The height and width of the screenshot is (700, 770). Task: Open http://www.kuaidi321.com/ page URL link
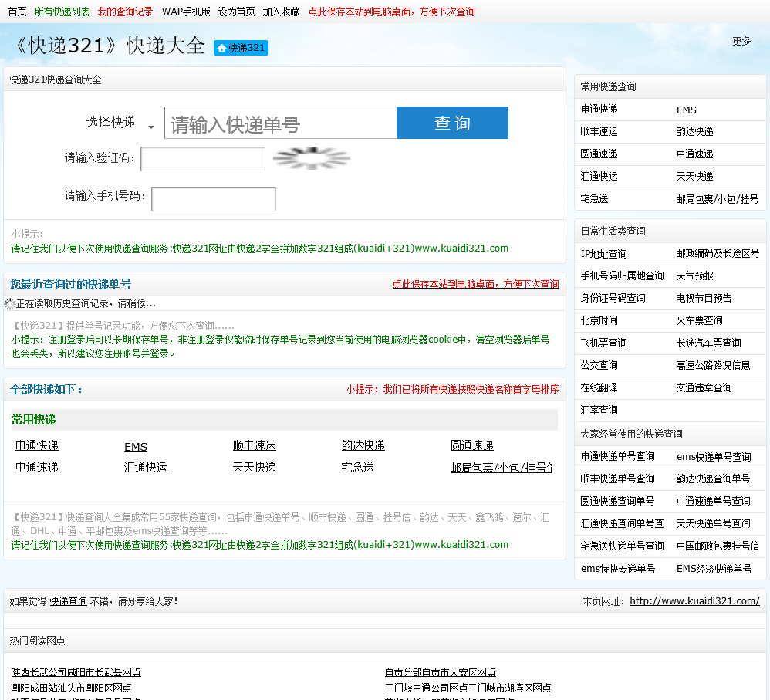(x=694, y=600)
